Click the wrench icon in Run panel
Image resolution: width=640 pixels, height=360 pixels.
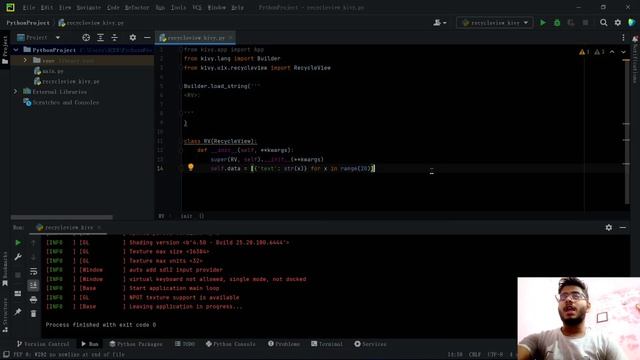pyautogui.click(x=18, y=257)
